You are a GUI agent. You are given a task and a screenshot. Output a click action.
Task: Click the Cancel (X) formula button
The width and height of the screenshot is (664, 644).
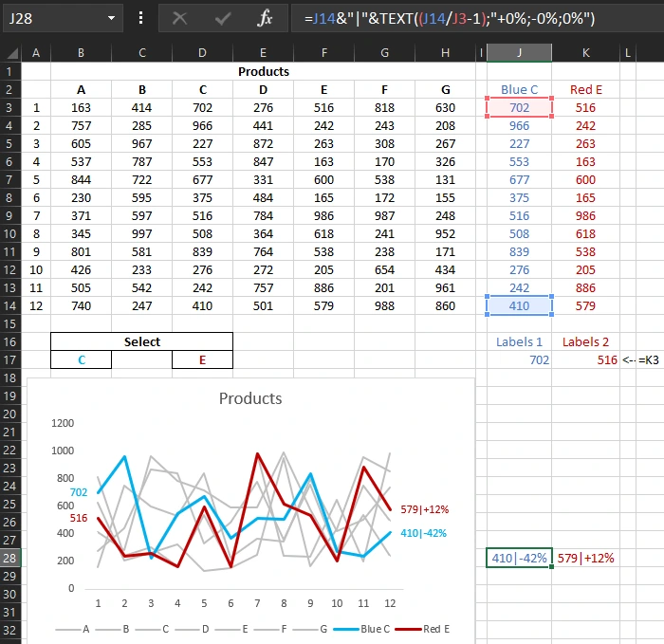(x=179, y=18)
